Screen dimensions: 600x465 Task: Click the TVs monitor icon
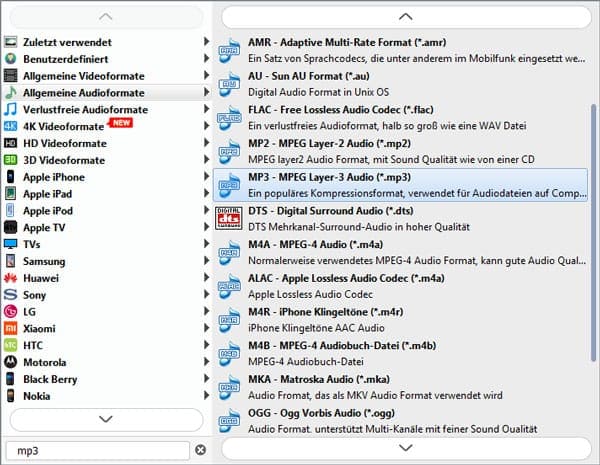click(10, 244)
